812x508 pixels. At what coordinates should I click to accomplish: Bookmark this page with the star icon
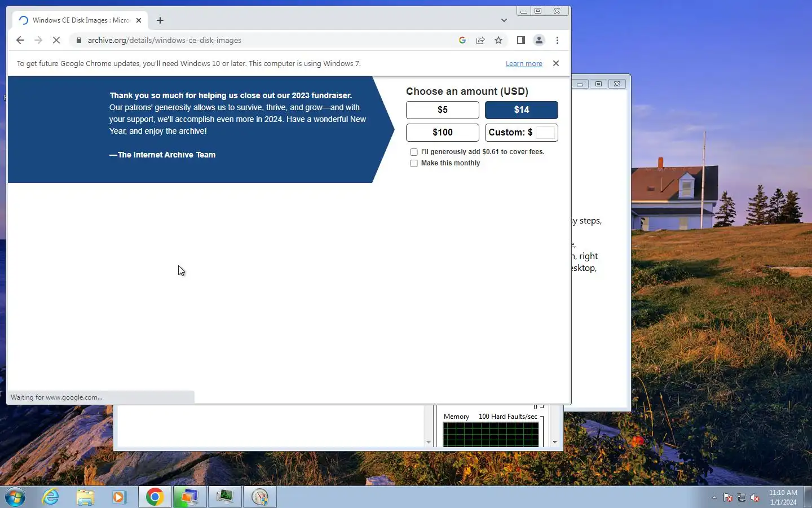[x=498, y=40]
